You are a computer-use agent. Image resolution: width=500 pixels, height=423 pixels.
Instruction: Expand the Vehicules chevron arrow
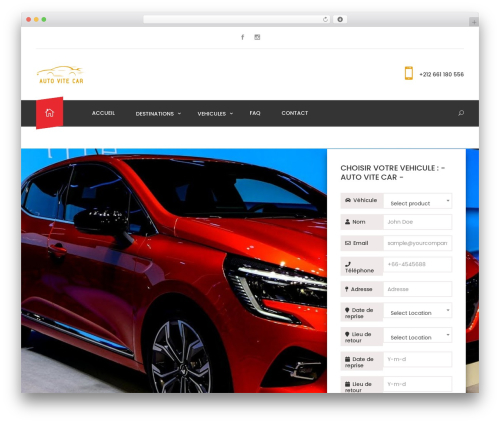click(231, 114)
